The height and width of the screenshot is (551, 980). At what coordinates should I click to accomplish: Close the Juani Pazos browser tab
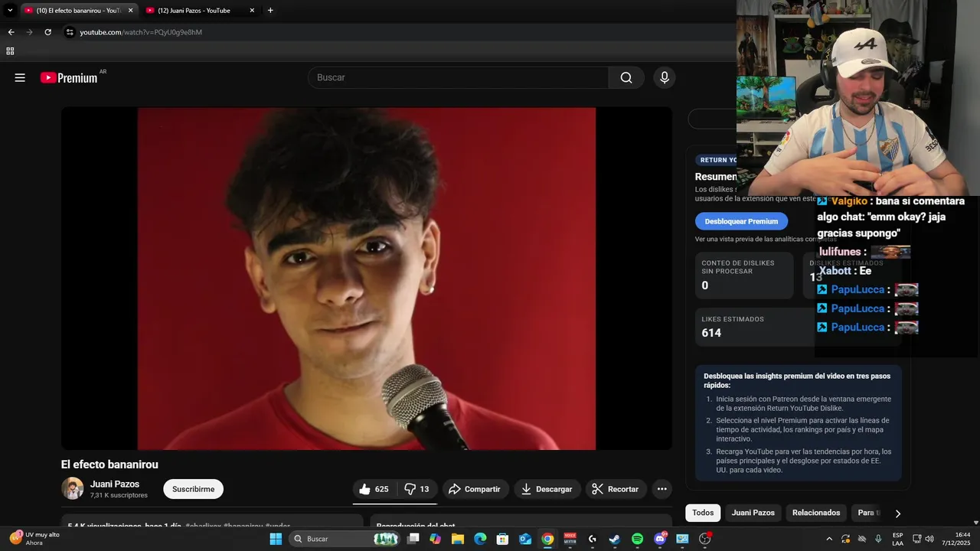point(252,11)
